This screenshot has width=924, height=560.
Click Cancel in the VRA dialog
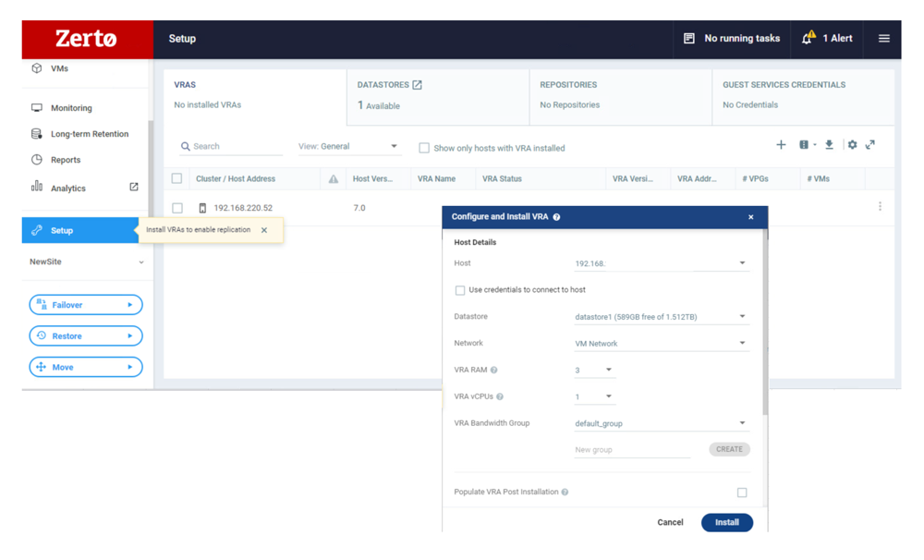pos(670,523)
